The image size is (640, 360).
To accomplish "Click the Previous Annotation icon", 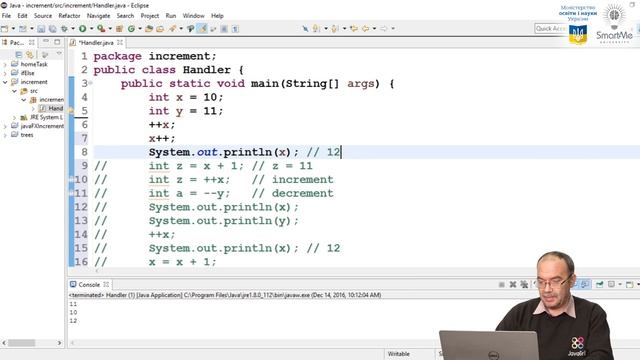I will click(335, 29).
